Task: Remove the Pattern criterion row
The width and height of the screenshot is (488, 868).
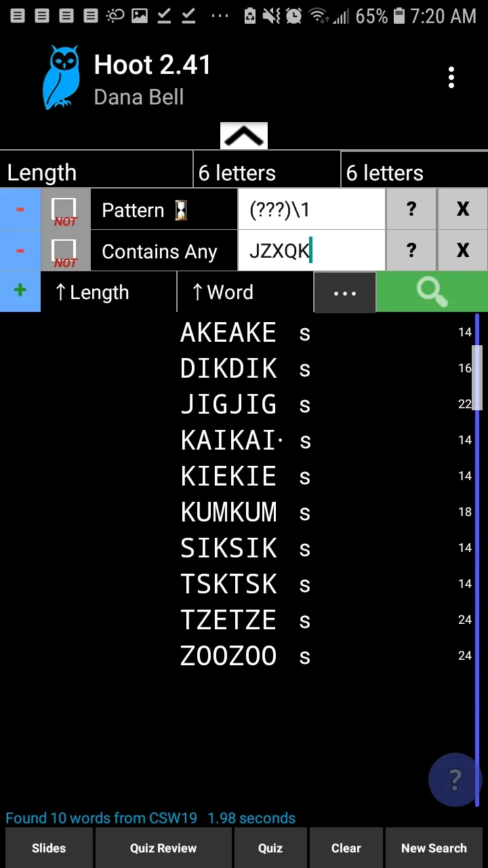Action: [20, 210]
